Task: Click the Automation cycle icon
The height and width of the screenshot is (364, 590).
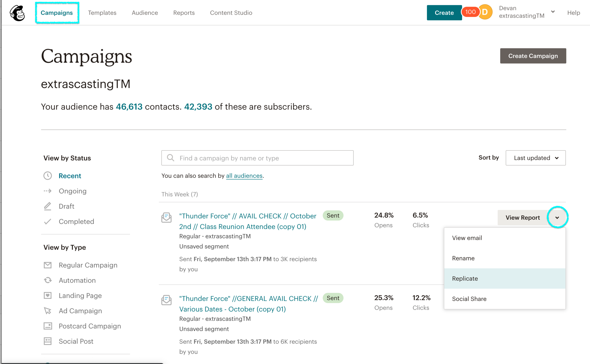Action: click(48, 280)
